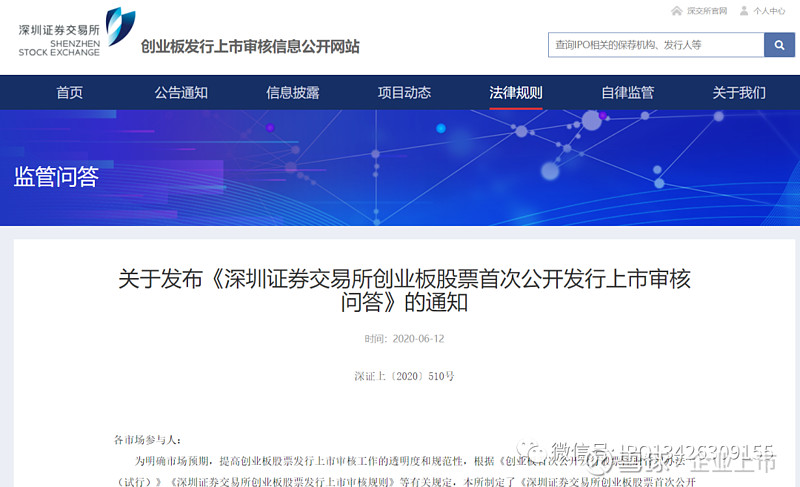Click the home icon beside 深交所官网
The height and width of the screenshot is (487, 800).
click(x=677, y=11)
